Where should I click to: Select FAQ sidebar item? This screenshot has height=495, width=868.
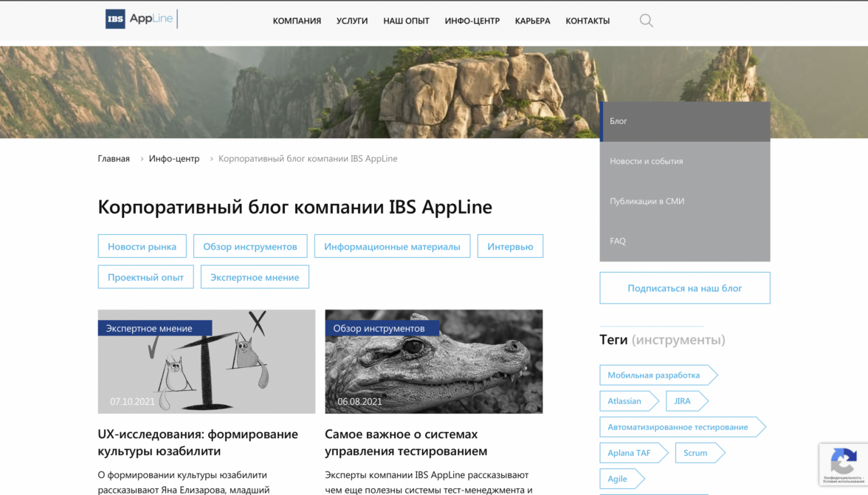685,241
